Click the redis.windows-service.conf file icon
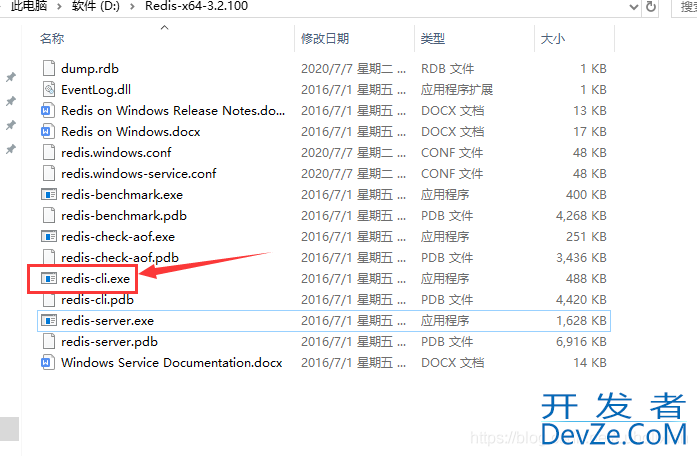Screen dimensions: 697x456 (48, 173)
